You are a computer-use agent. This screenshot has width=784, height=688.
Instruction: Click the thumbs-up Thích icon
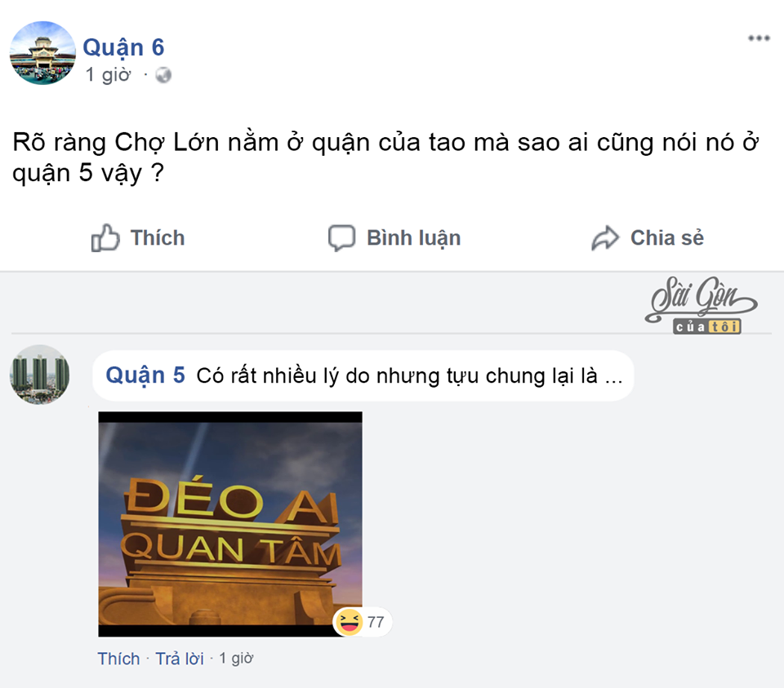pyautogui.click(x=105, y=237)
